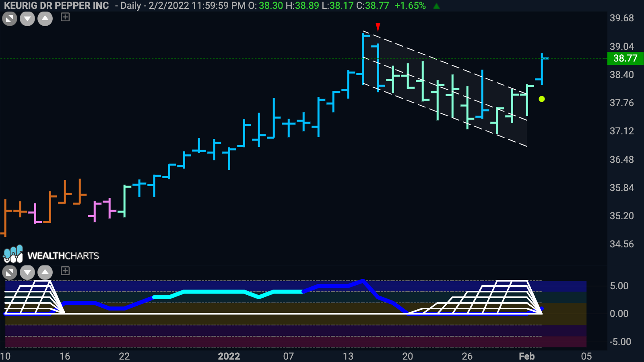
Task: Click the 2022 date axis label
Action: (x=229, y=356)
